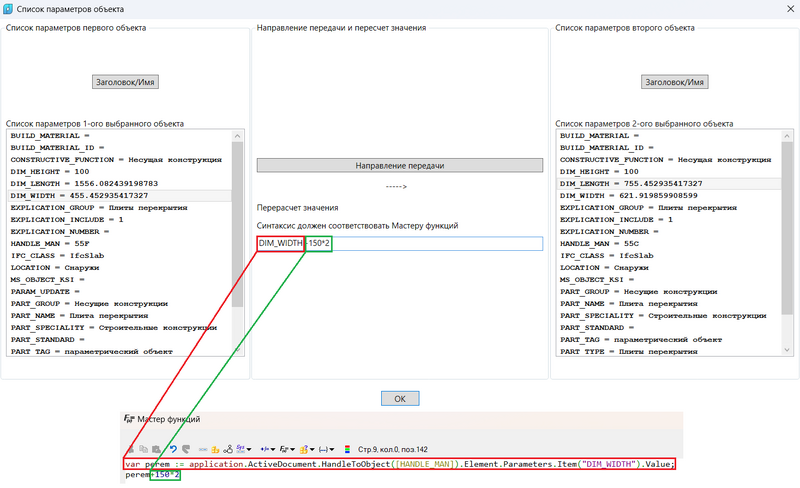Click the operators icon in function toolbar
800x488 pixels.
(265, 449)
